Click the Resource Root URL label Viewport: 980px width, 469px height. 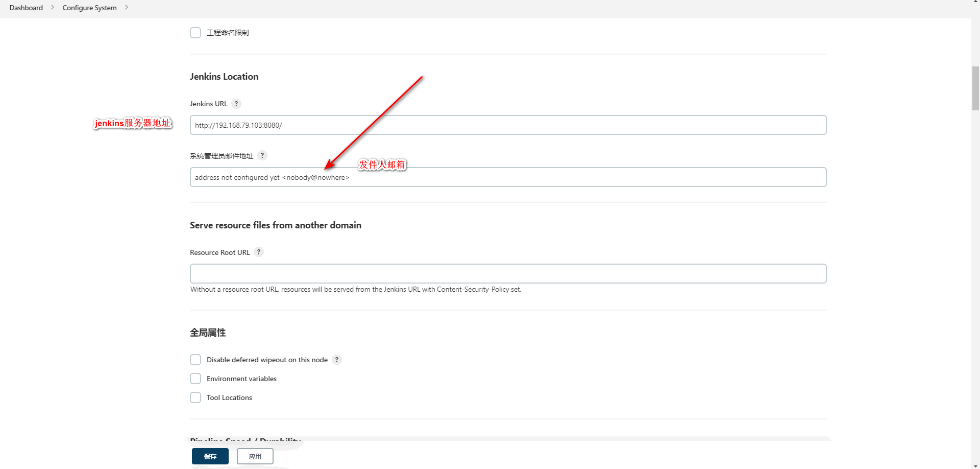[220, 252]
